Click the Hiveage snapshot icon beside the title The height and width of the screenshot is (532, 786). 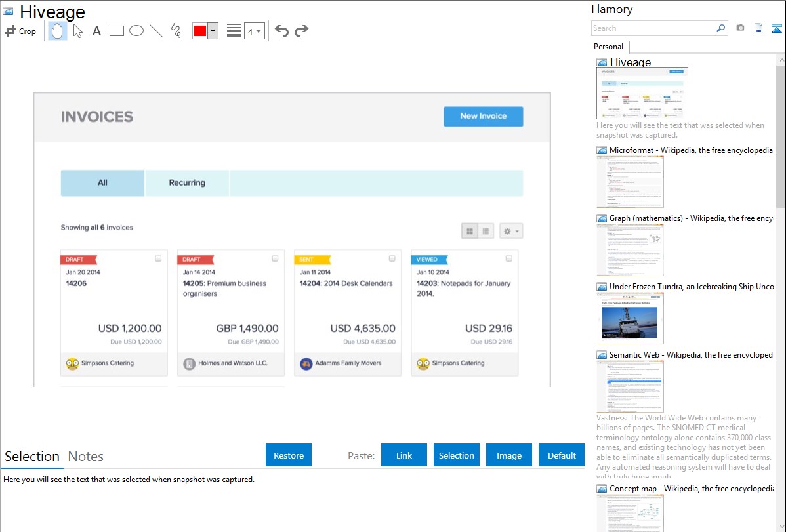point(8,12)
